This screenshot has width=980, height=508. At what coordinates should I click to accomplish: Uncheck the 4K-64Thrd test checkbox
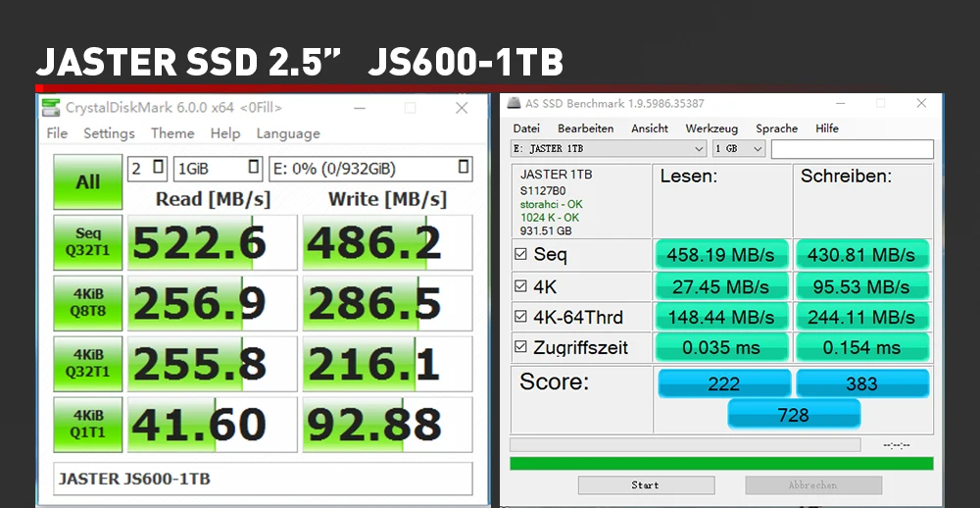pyautogui.click(x=520, y=317)
